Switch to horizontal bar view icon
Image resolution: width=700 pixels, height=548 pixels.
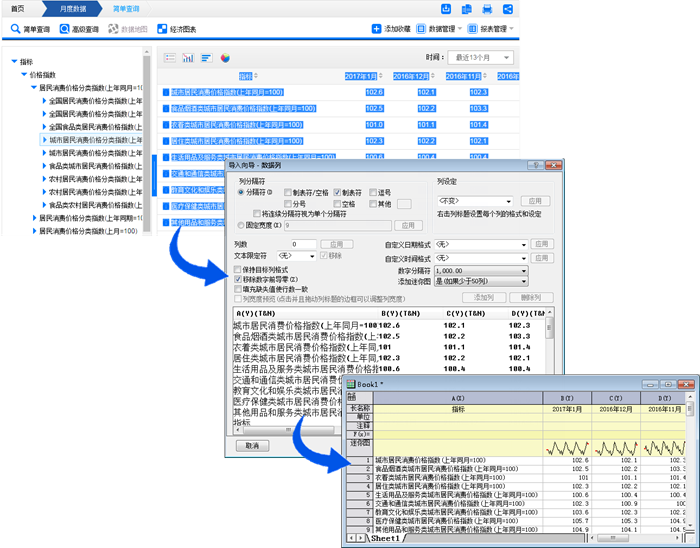[x=206, y=58]
